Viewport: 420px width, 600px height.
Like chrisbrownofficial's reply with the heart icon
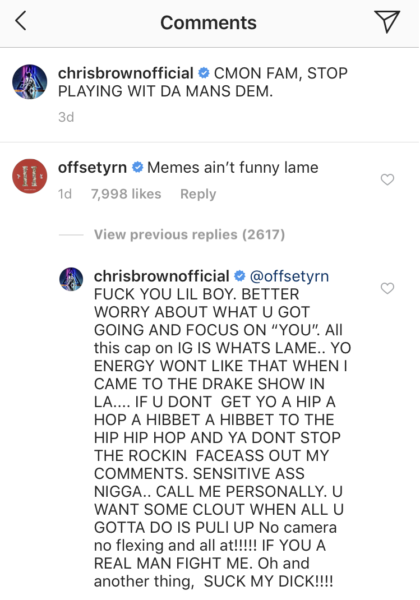[x=387, y=288]
